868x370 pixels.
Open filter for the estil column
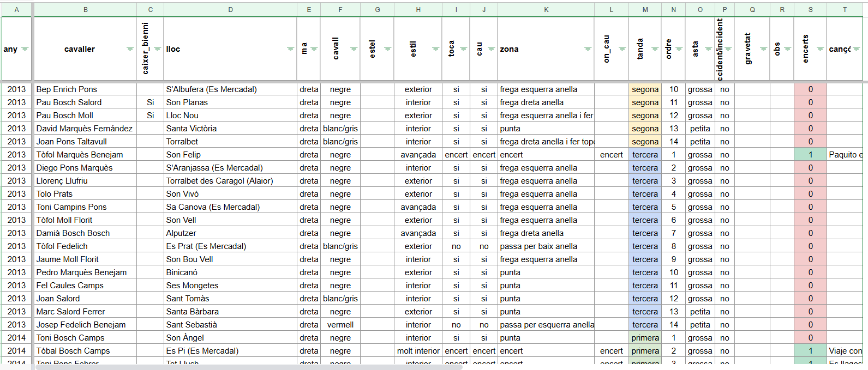[435, 49]
